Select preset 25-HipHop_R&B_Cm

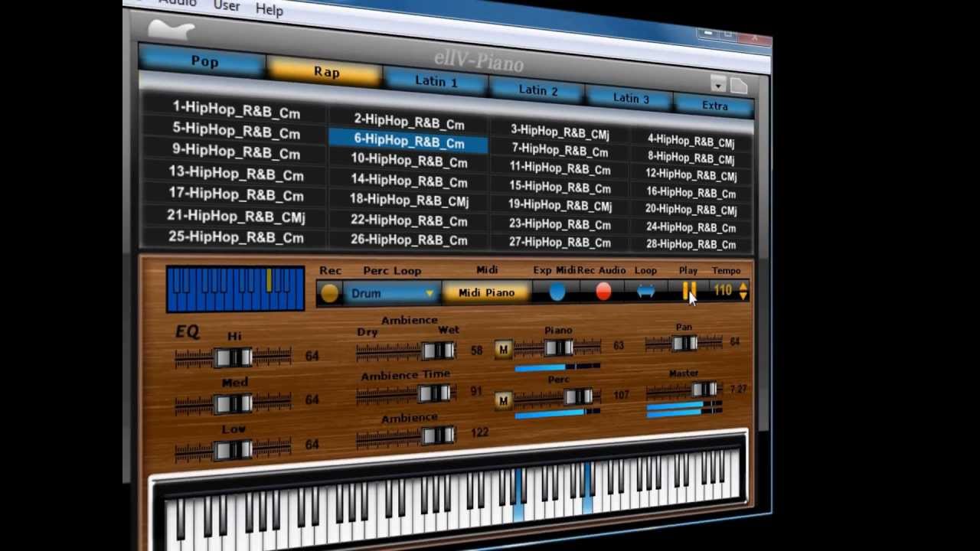pos(236,237)
